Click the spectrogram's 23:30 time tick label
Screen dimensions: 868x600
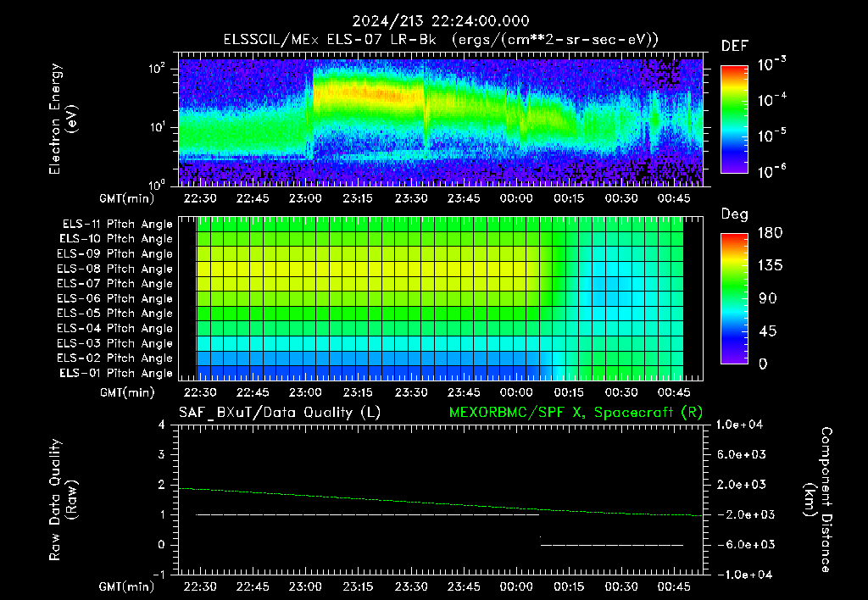(411, 198)
